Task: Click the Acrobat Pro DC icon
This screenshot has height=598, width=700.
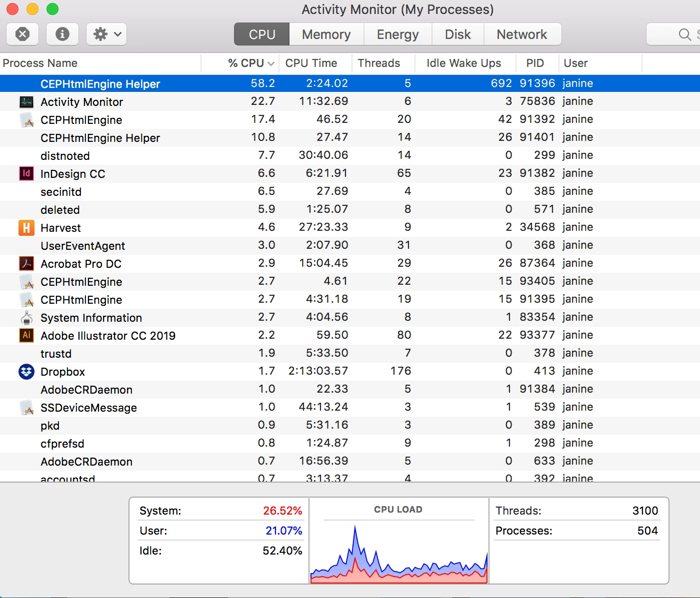Action: 26,264
